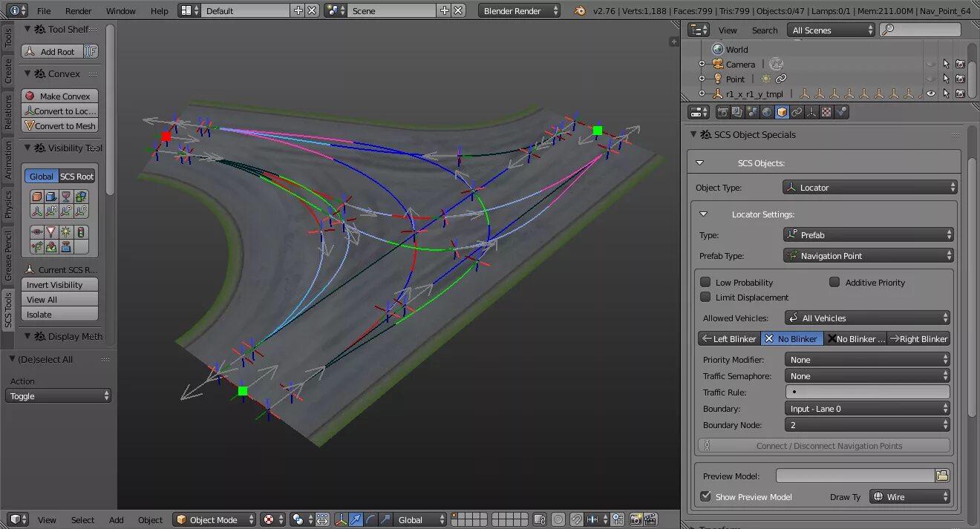Click the Invert Visibility button
The image size is (980, 529).
click(x=59, y=285)
